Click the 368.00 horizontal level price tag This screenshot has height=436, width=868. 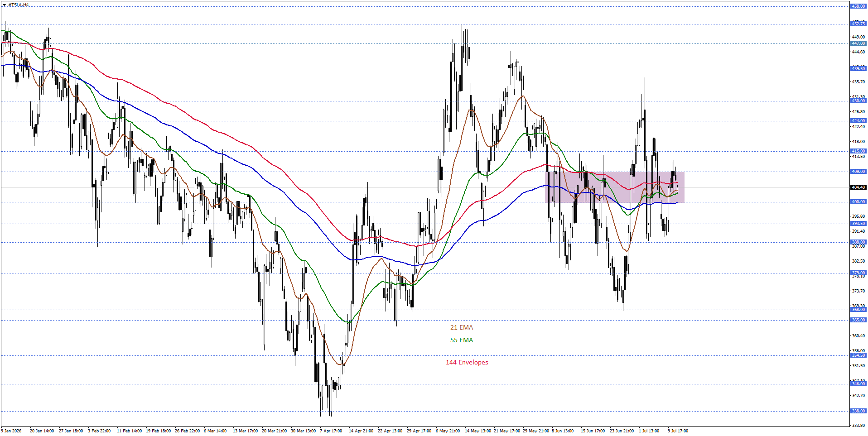858,310
